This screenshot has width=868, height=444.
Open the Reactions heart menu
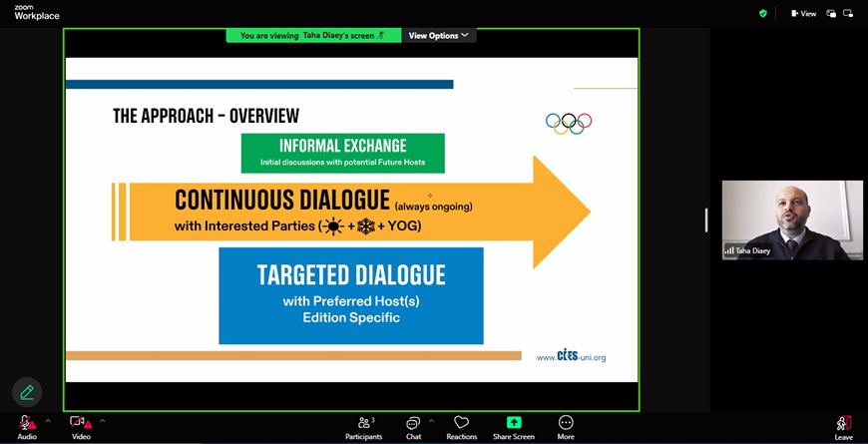pyautogui.click(x=461, y=426)
